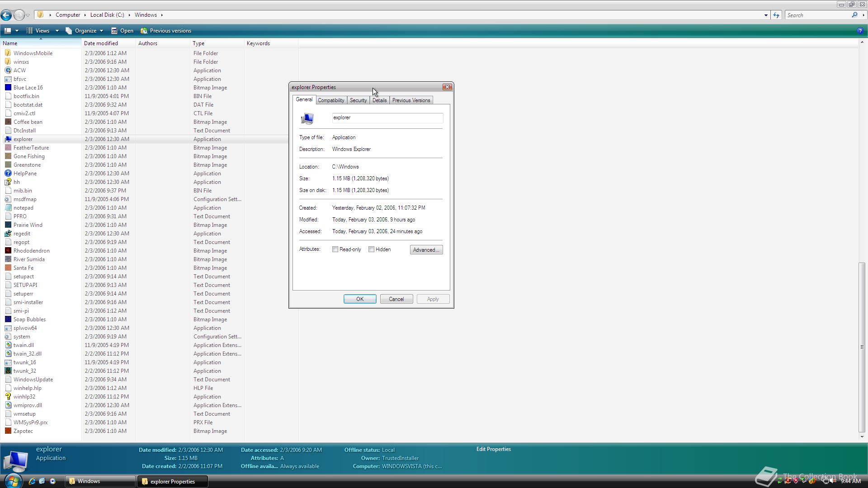Select the notepad application icon

tap(8, 208)
